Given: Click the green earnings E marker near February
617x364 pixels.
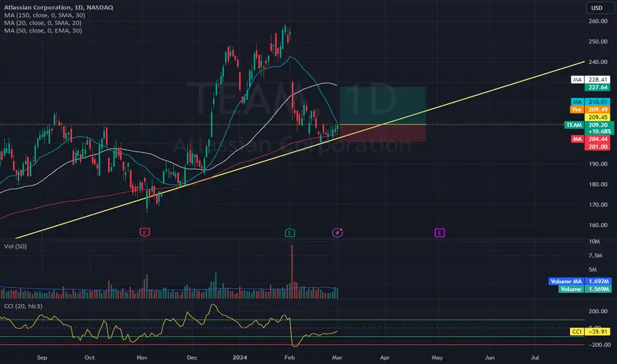Looking at the screenshot, I should click(x=289, y=232).
